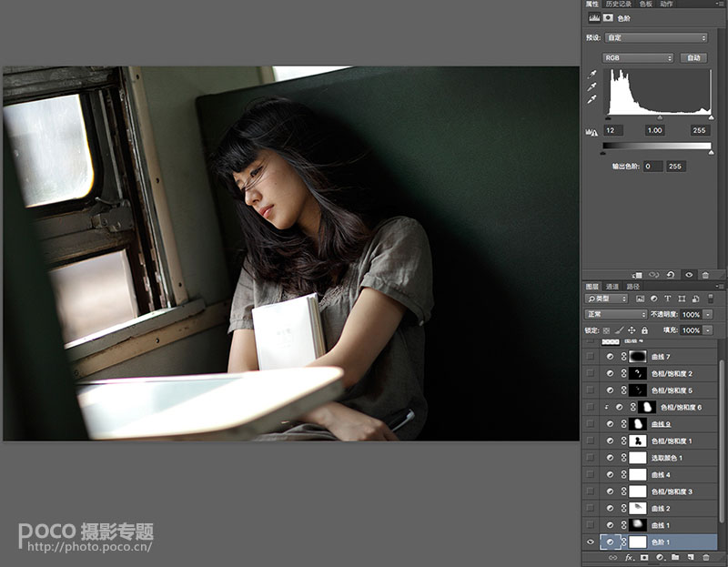Screen dimensions: 728x567
Task: Select the black point eyedropper in Levels
Action: [592, 75]
